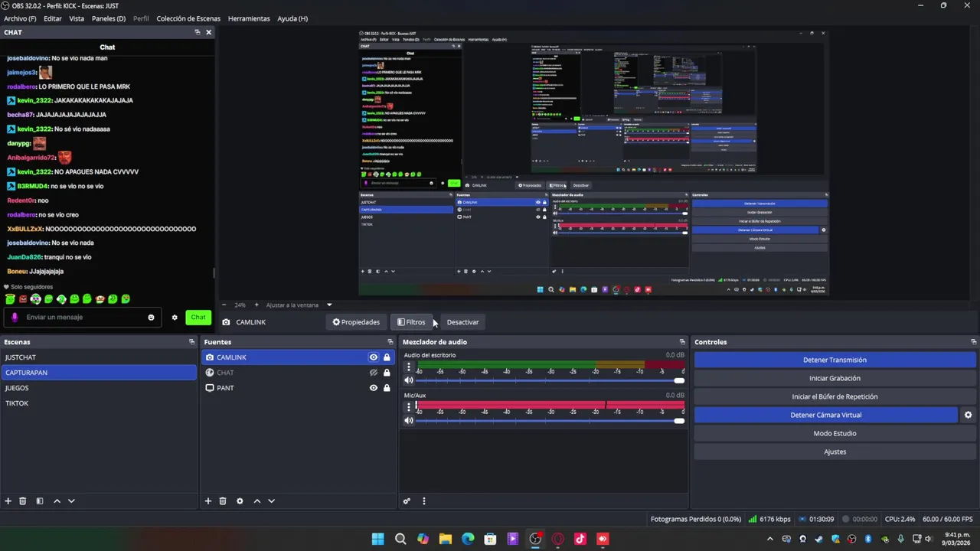The width and height of the screenshot is (980, 551).
Task: Show the hidden CHAT source
Action: tap(374, 373)
